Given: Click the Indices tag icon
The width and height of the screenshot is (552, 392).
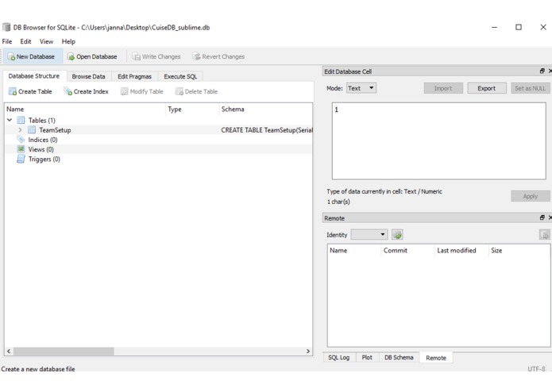Looking at the screenshot, I should pyautogui.click(x=21, y=140).
